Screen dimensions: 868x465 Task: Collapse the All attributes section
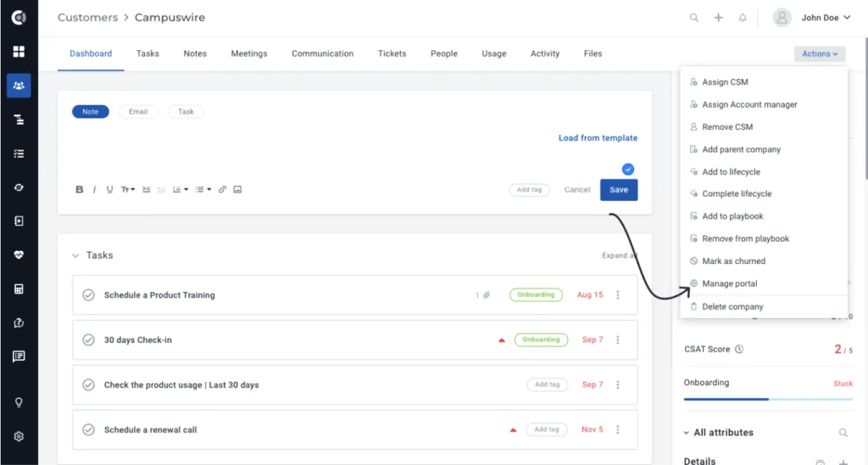pyautogui.click(x=687, y=433)
